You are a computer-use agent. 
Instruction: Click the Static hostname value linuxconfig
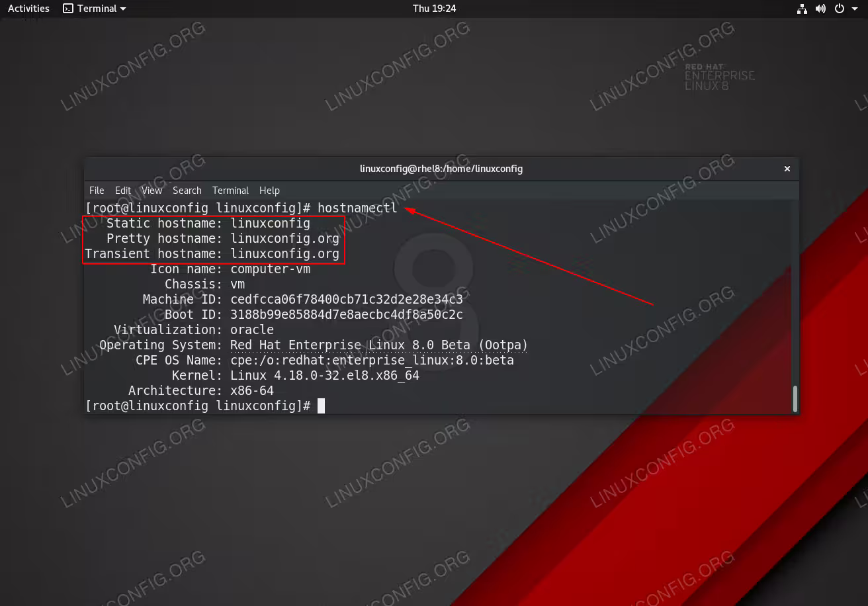[270, 223]
